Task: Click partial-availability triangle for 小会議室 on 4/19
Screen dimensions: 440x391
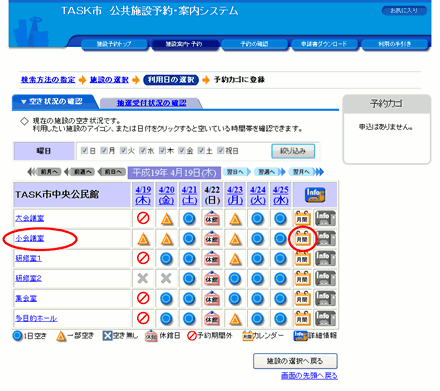Action: click(143, 239)
